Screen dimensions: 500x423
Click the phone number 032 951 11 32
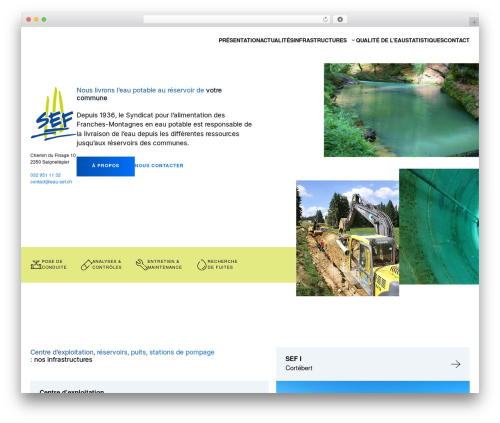[x=45, y=175]
